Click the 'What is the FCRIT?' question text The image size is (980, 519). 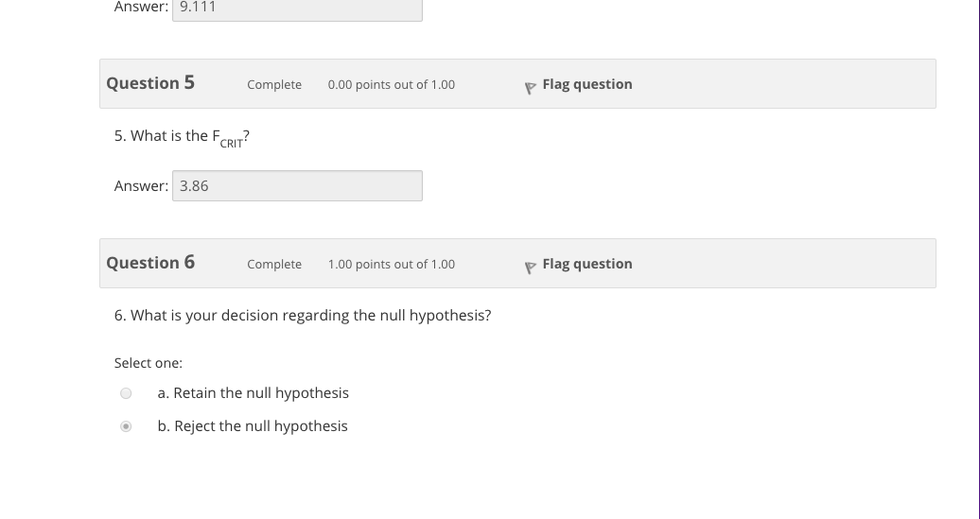coord(182,136)
